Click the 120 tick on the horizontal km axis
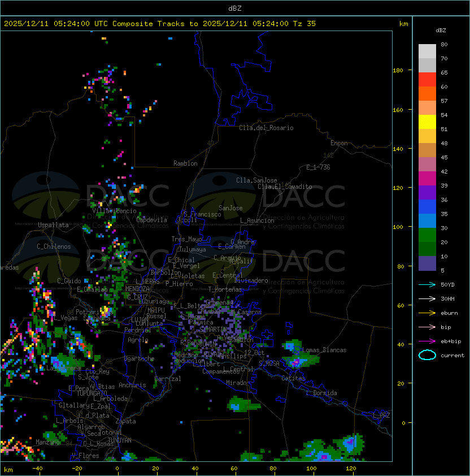 coord(351,469)
